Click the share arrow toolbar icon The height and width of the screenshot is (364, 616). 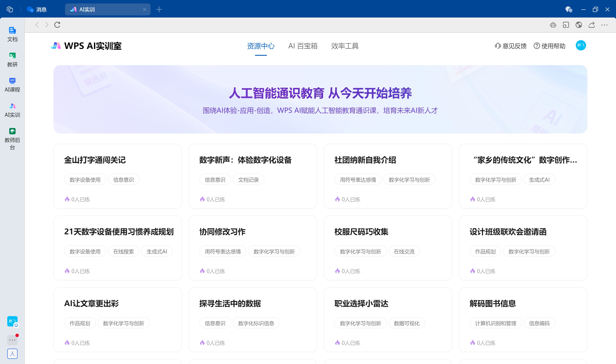click(591, 25)
